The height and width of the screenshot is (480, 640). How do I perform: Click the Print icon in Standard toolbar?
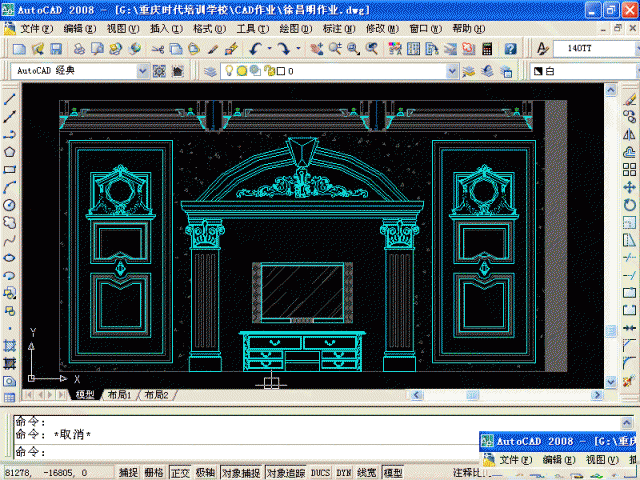point(75,48)
